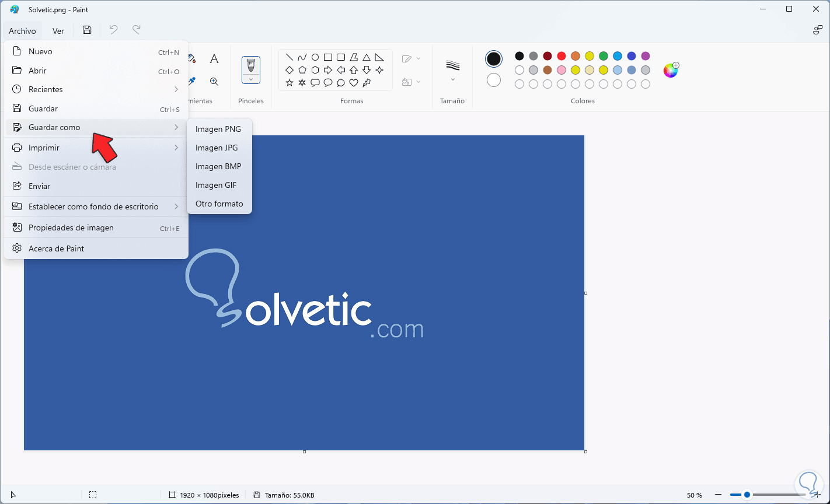Select the Hexagon shape
The width and height of the screenshot is (830, 504).
[x=315, y=70]
